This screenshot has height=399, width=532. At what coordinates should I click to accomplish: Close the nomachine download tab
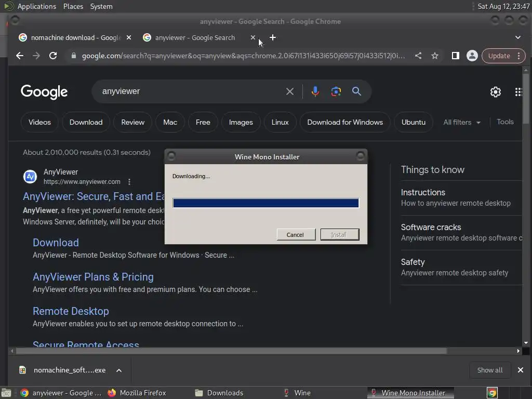[129, 37]
